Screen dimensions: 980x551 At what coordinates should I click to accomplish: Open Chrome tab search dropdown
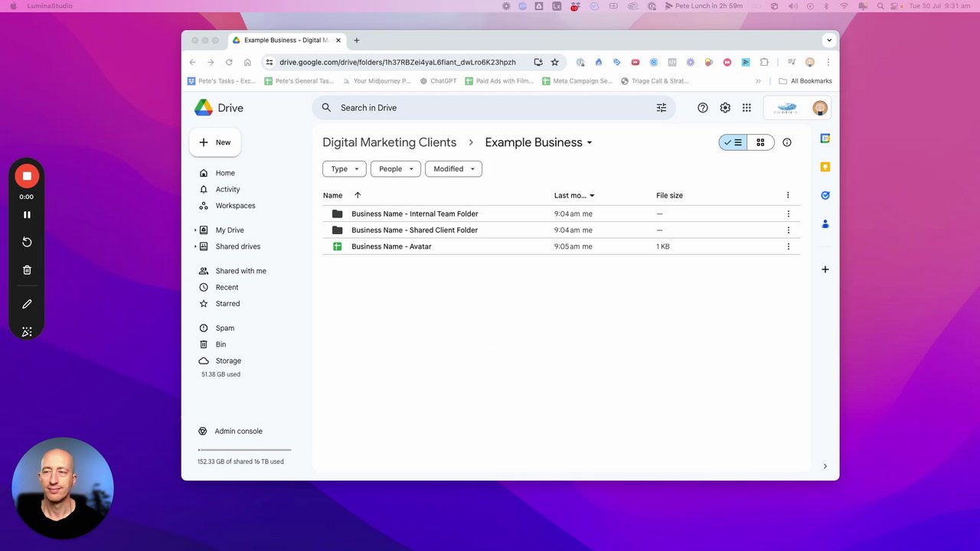pyautogui.click(x=829, y=40)
